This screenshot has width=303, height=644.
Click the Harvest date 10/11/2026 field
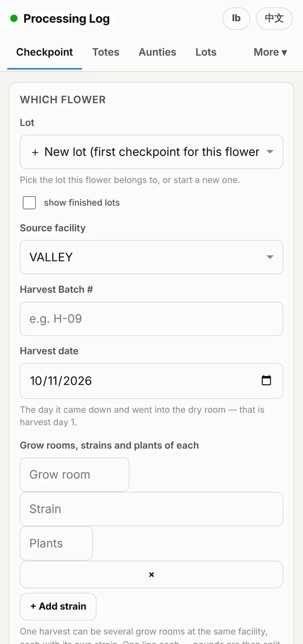151,381
